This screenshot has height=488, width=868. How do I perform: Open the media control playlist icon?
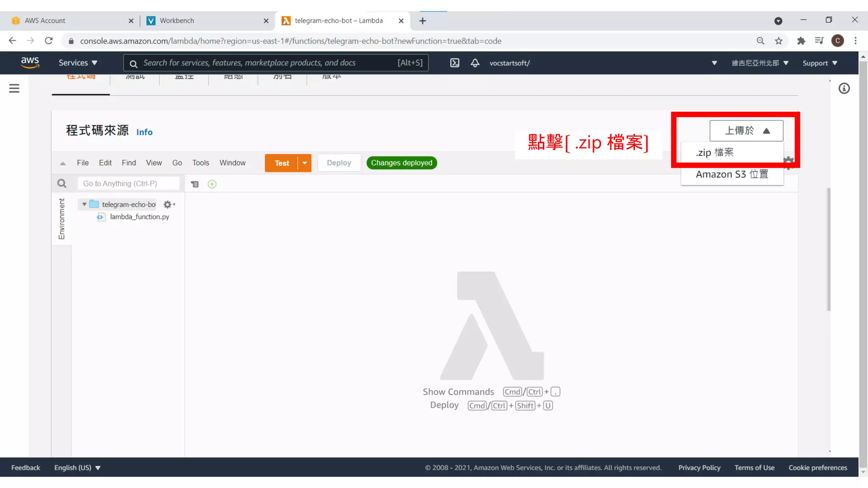[x=819, y=41]
